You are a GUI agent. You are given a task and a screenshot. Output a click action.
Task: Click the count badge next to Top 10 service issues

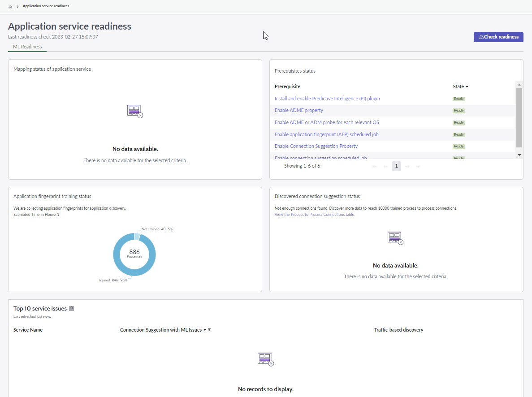71,308
